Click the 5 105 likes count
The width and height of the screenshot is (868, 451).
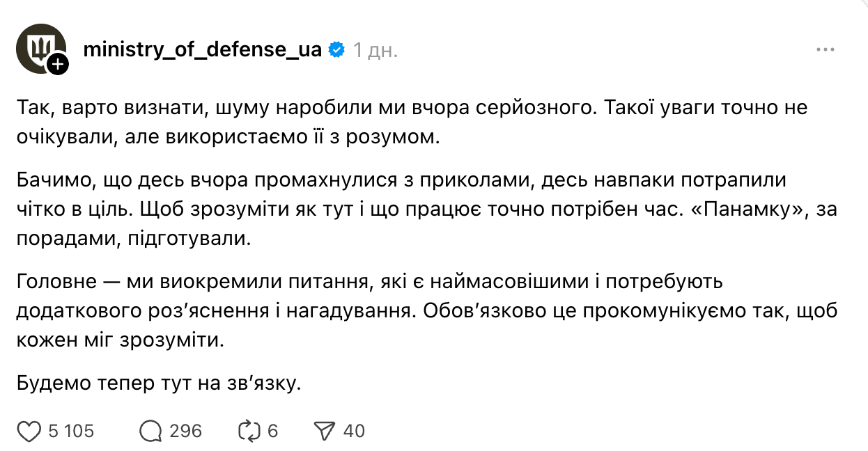(71, 432)
